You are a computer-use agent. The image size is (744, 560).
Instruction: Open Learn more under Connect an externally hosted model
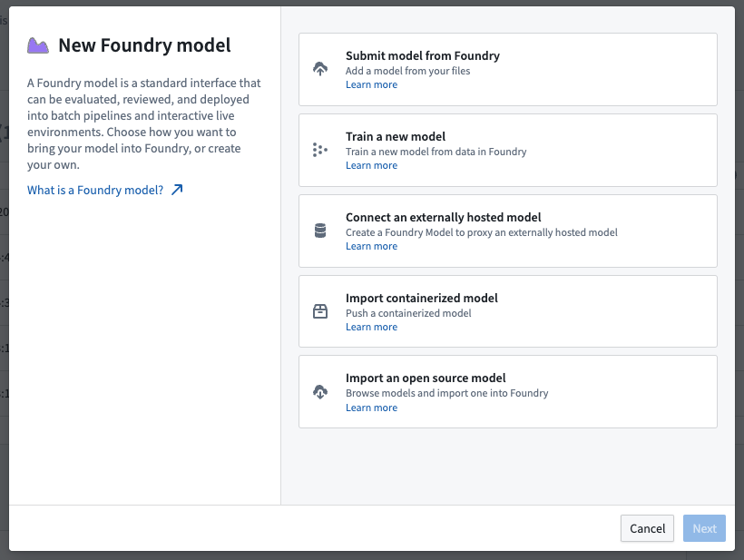pos(371,246)
